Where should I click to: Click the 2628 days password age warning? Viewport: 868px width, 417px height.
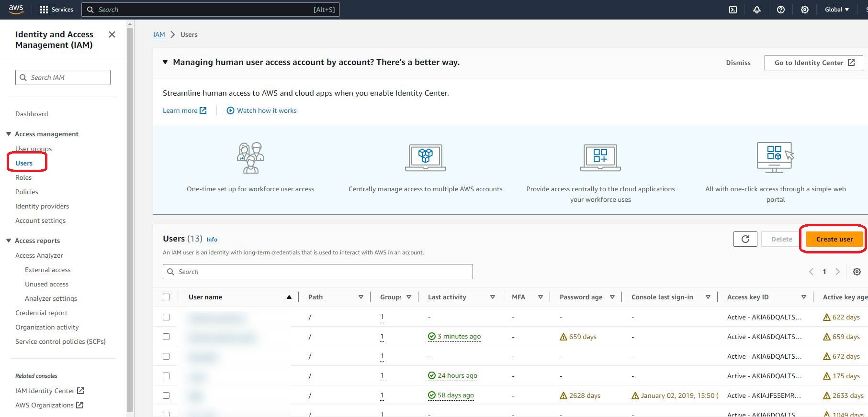click(x=580, y=395)
